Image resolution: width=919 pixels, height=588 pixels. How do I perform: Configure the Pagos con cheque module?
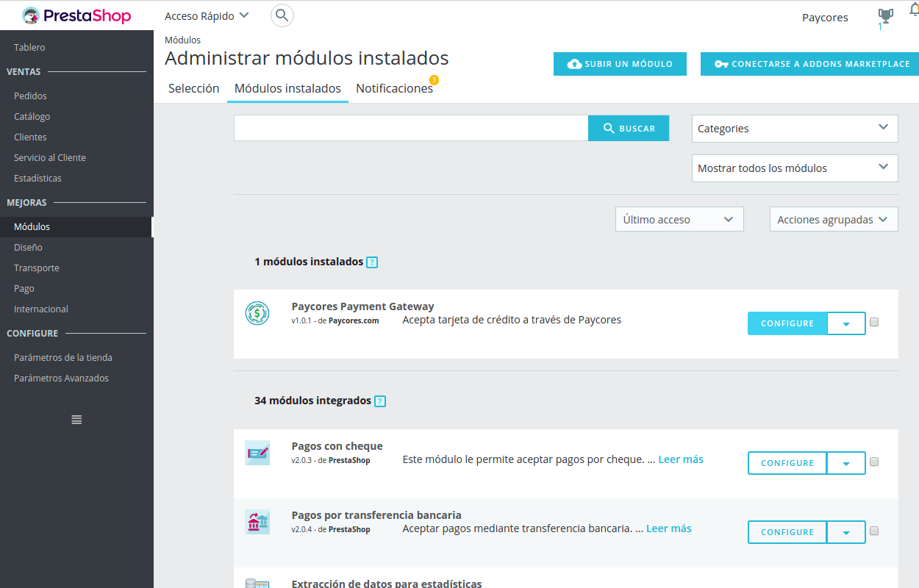pos(787,463)
